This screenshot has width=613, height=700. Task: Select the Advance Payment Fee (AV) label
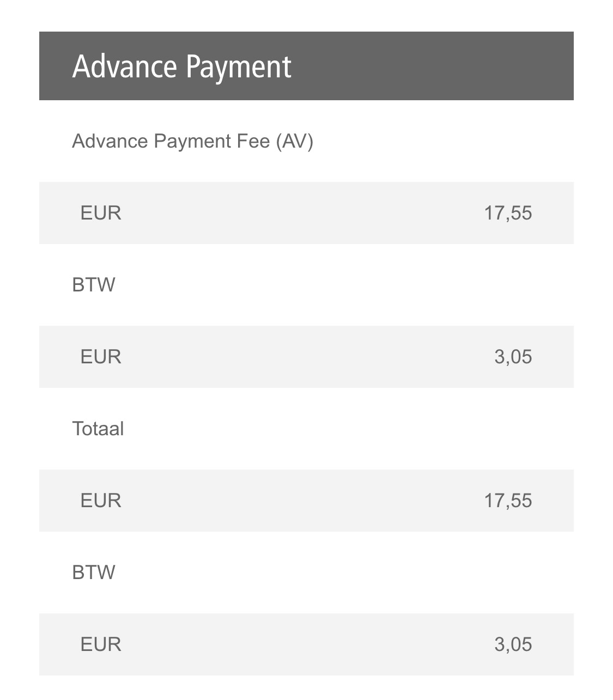tap(192, 141)
